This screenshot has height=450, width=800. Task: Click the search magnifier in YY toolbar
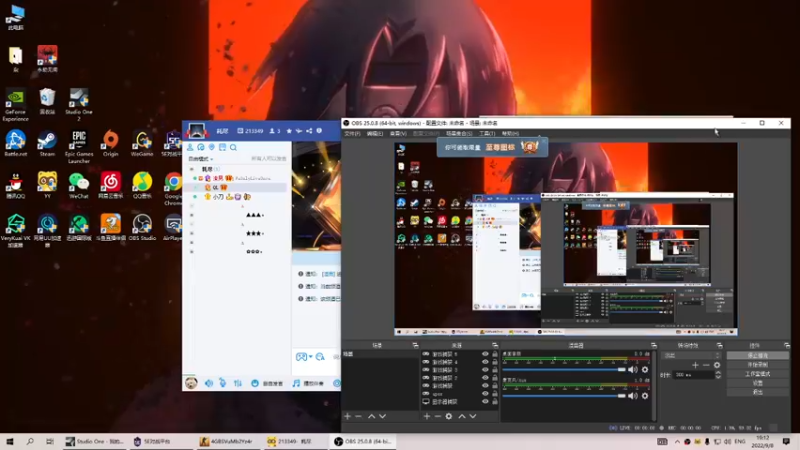click(233, 147)
